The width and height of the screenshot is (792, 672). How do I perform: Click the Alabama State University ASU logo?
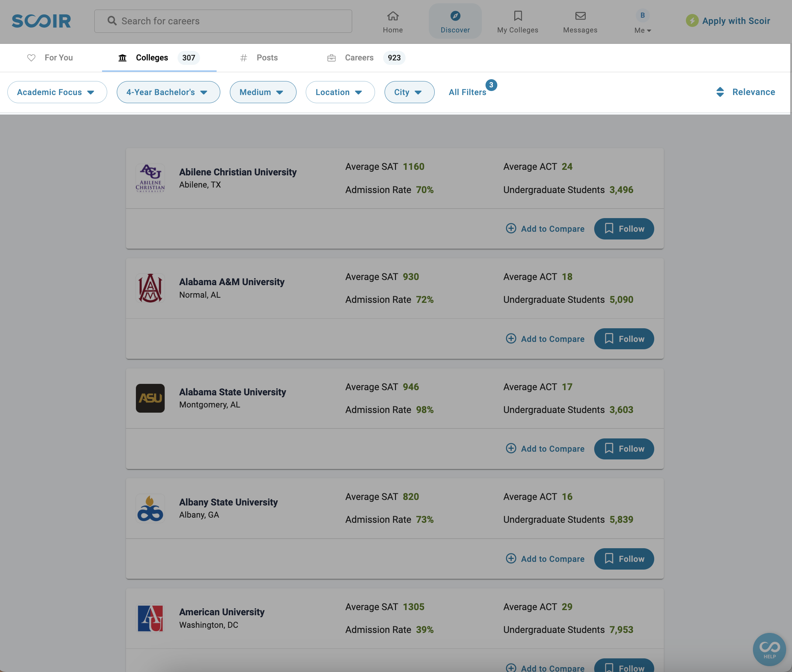(x=150, y=398)
